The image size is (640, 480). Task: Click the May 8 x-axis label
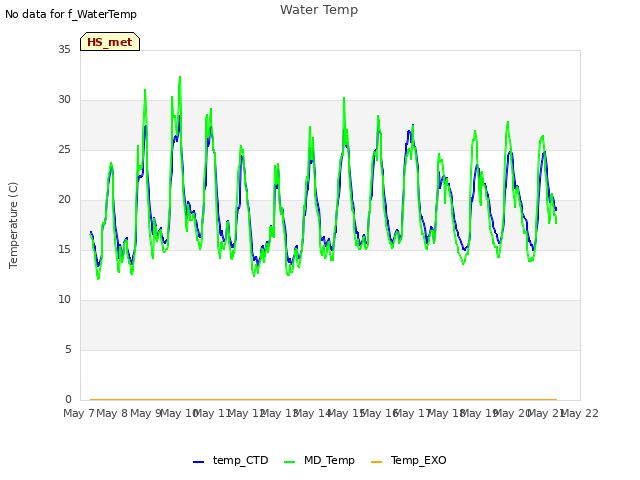(112, 413)
